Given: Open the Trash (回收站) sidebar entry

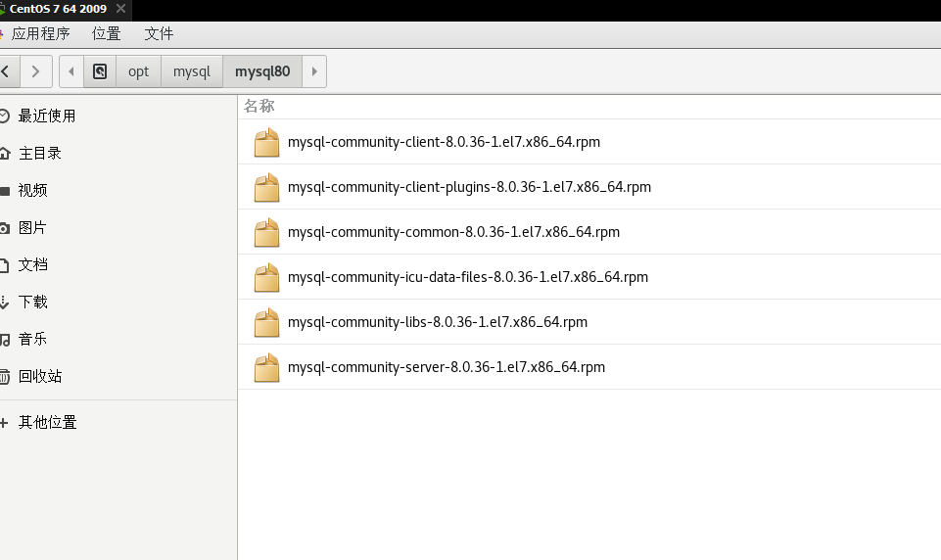Looking at the screenshot, I should pyautogui.click(x=39, y=376).
